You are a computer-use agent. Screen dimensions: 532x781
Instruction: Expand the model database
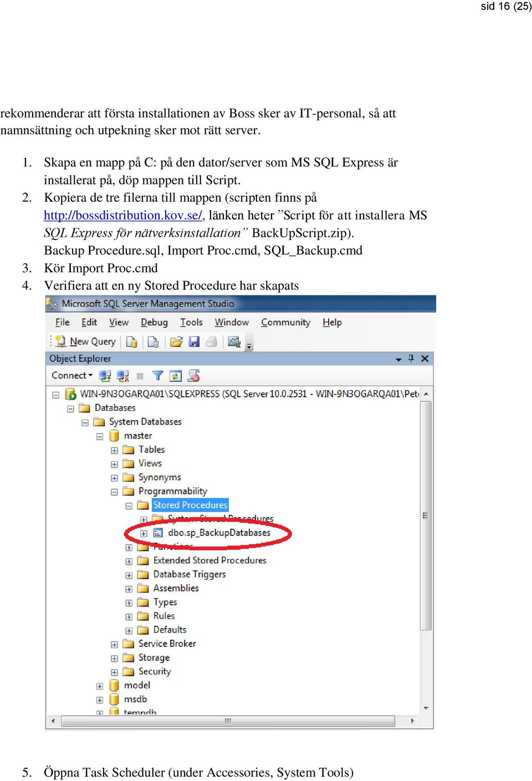[100, 686]
